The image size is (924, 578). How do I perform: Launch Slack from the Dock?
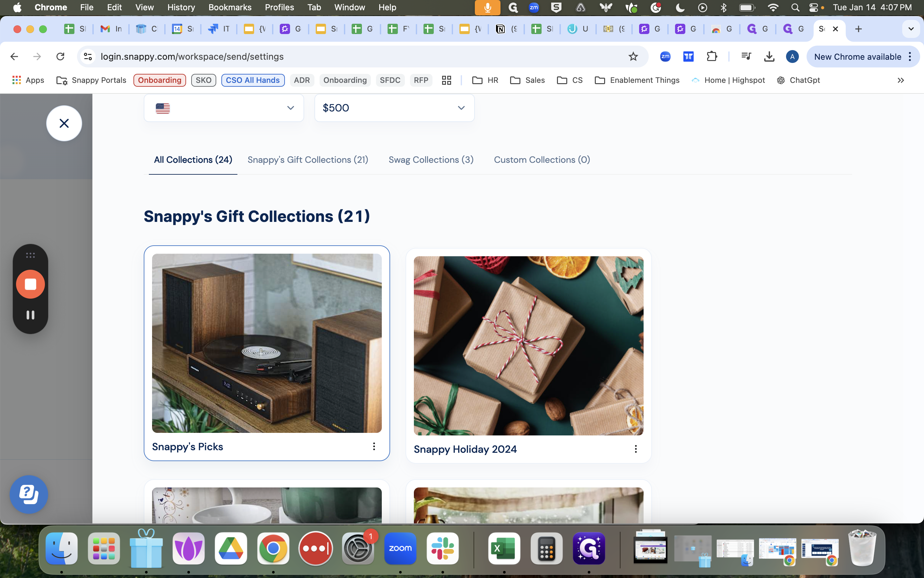(442, 548)
